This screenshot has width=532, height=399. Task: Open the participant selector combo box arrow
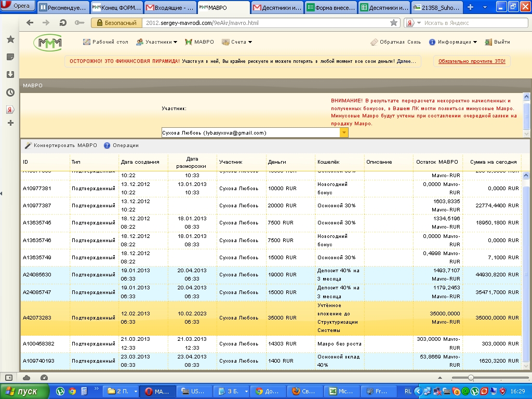(x=343, y=132)
